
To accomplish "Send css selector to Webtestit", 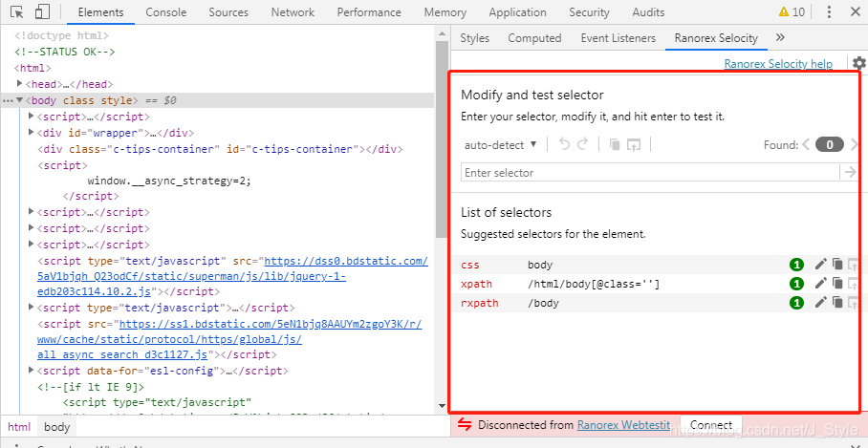I will tap(854, 265).
